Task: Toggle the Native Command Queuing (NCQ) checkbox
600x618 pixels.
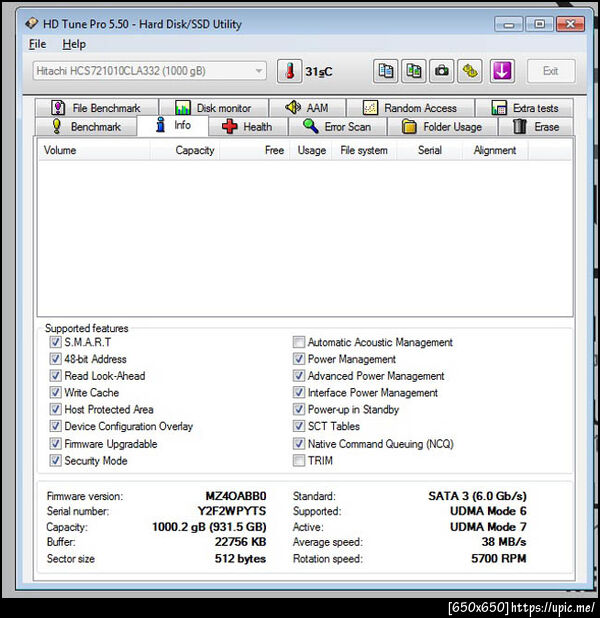Action: click(x=299, y=443)
